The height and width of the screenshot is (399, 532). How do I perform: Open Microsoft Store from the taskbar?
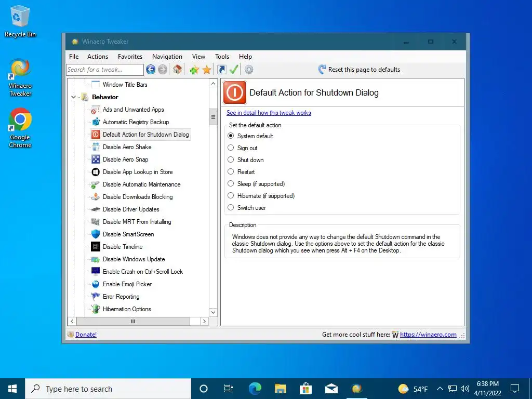coord(305,389)
